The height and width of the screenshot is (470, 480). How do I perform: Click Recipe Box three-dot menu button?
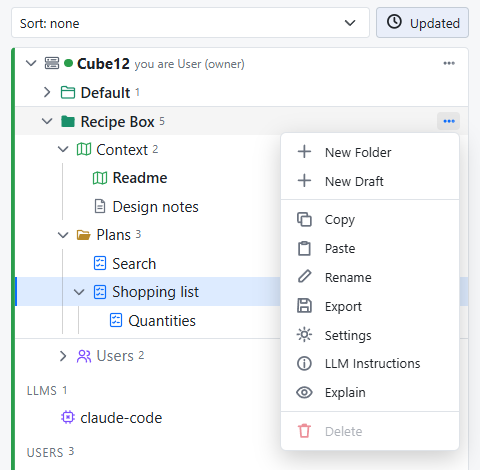(449, 121)
